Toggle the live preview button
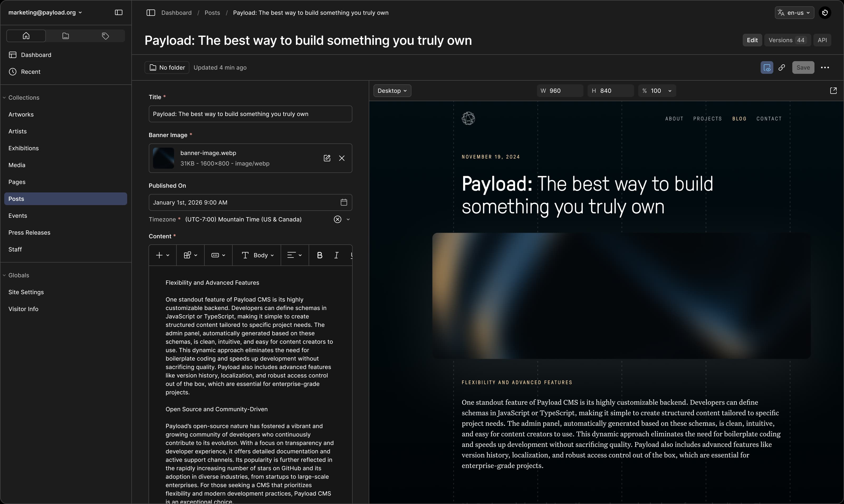 (767, 67)
